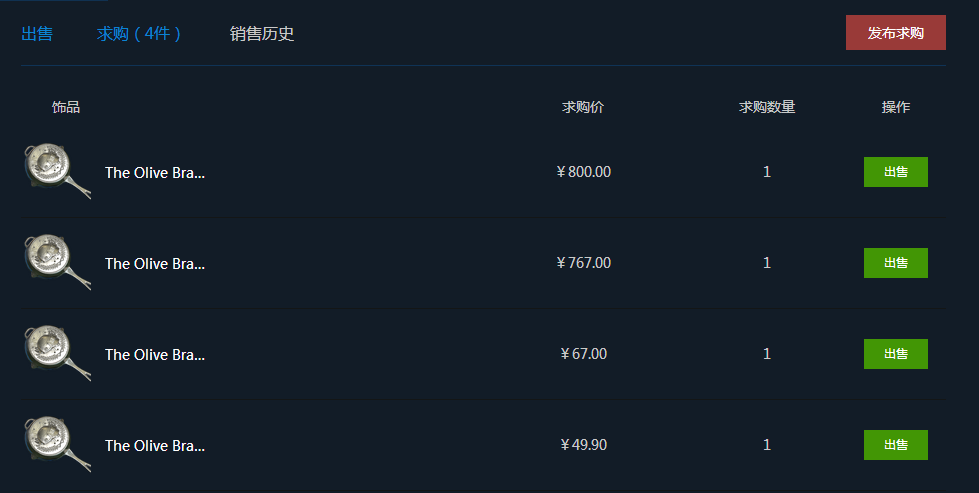
Task: Select the ¥800.00 price text
Action: 583,172
